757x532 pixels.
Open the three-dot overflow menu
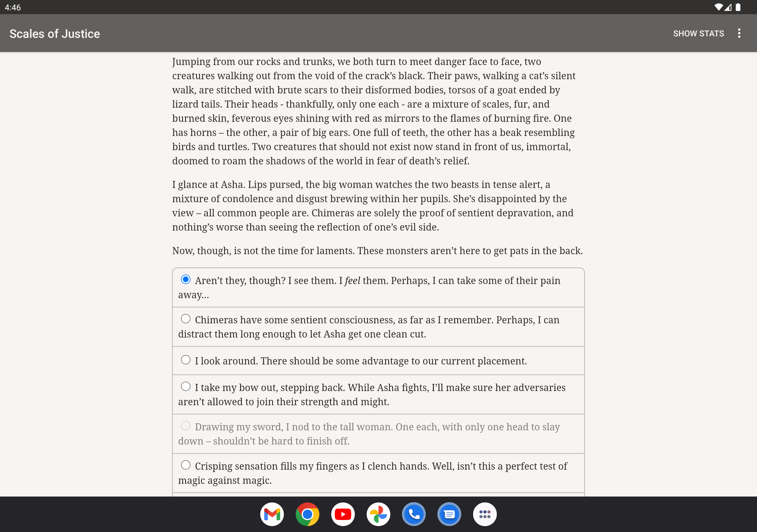(x=739, y=33)
